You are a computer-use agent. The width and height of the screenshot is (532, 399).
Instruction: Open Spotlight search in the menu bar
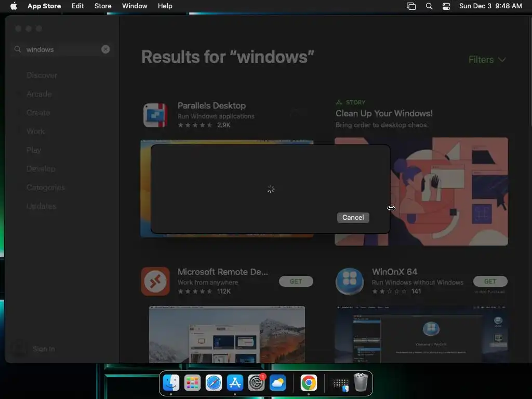click(429, 6)
